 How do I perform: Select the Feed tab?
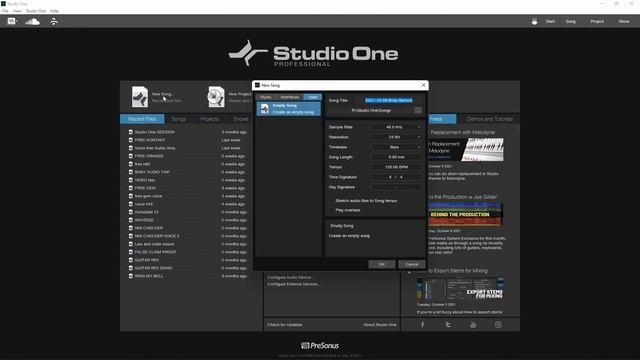(x=442, y=119)
